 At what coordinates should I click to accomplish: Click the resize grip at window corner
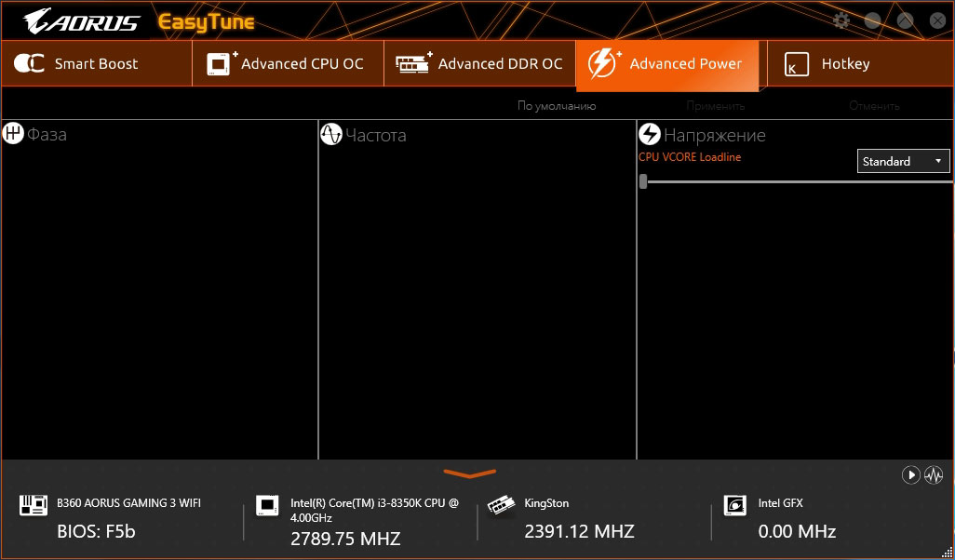coord(948,553)
